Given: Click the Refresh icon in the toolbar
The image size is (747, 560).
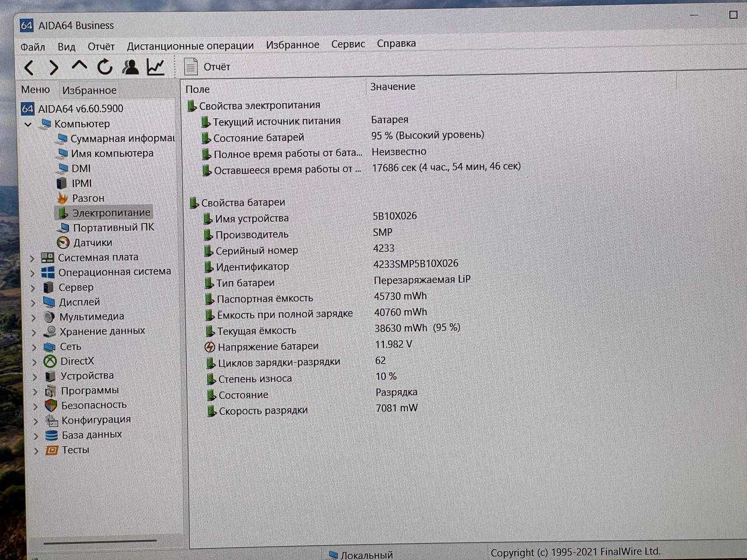Looking at the screenshot, I should 104,67.
